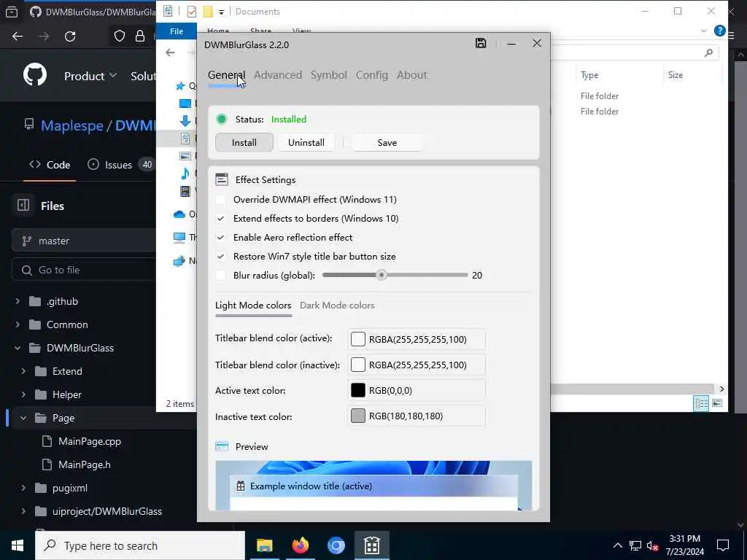Expand the Common folder
Image resolution: width=747 pixels, height=560 pixels.
[x=18, y=324]
